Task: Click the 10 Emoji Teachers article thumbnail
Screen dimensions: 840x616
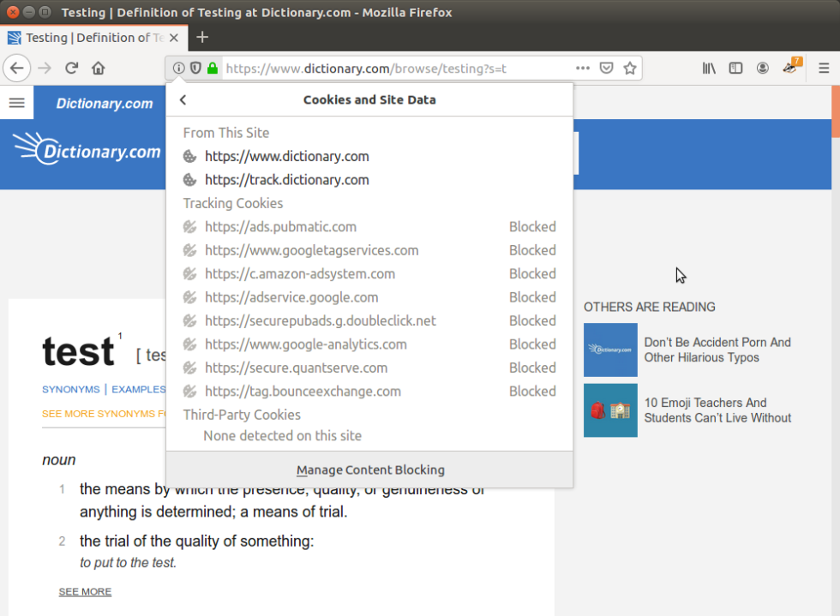Action: [610, 410]
